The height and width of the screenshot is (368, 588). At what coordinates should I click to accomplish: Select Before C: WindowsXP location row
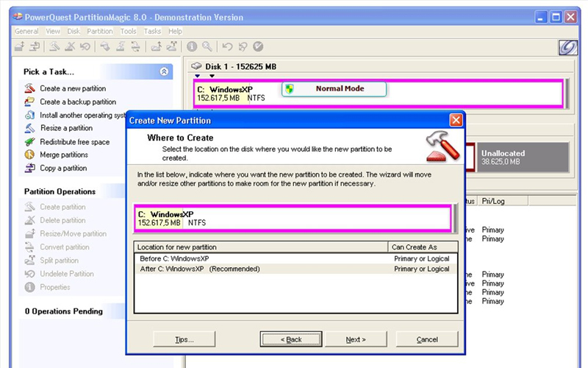(295, 259)
